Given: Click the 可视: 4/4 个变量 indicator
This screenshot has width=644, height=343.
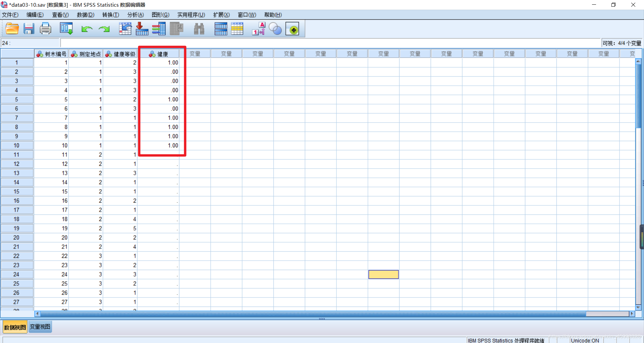Looking at the screenshot, I should tap(622, 43).
